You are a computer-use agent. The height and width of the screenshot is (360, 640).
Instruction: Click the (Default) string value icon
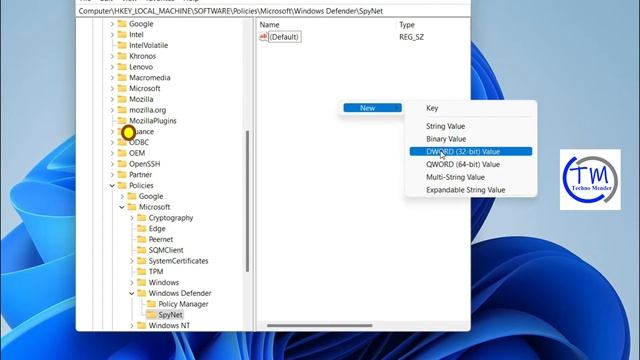[263, 37]
